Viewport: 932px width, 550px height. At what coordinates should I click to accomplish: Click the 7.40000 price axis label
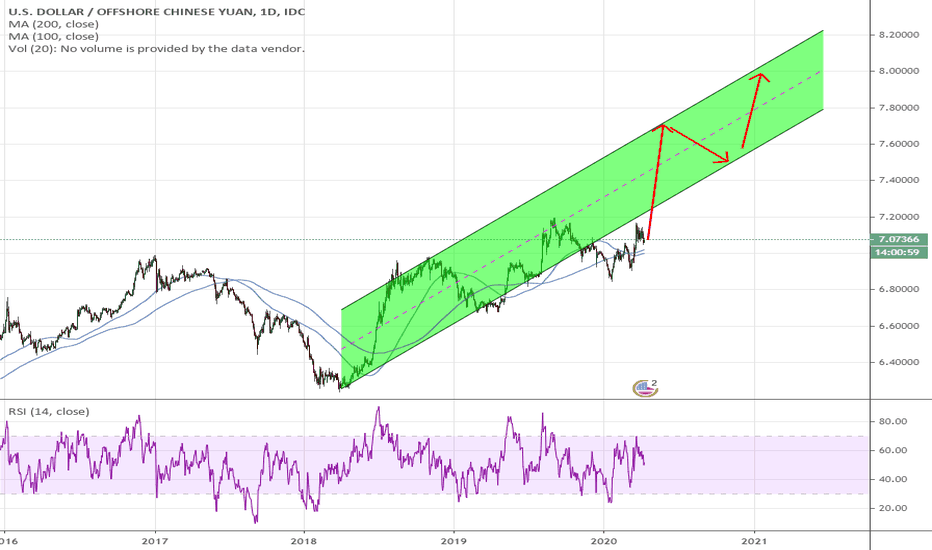[899, 180]
